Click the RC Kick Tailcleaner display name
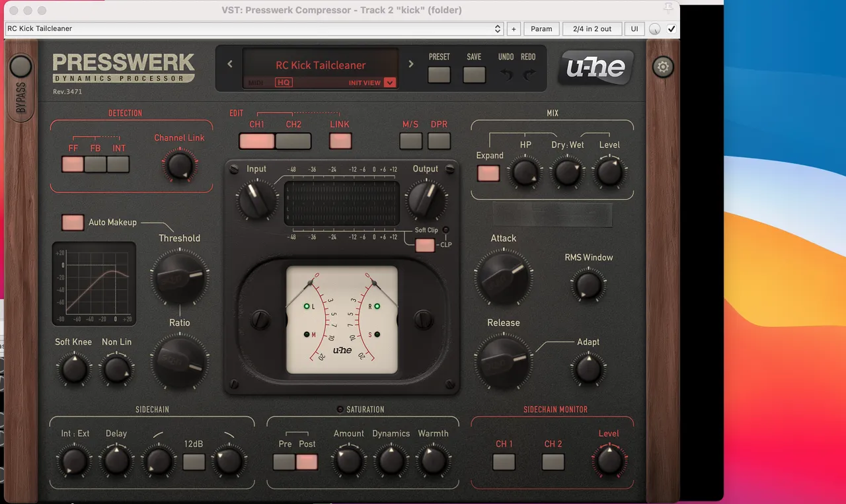The height and width of the screenshot is (504, 846). click(321, 65)
